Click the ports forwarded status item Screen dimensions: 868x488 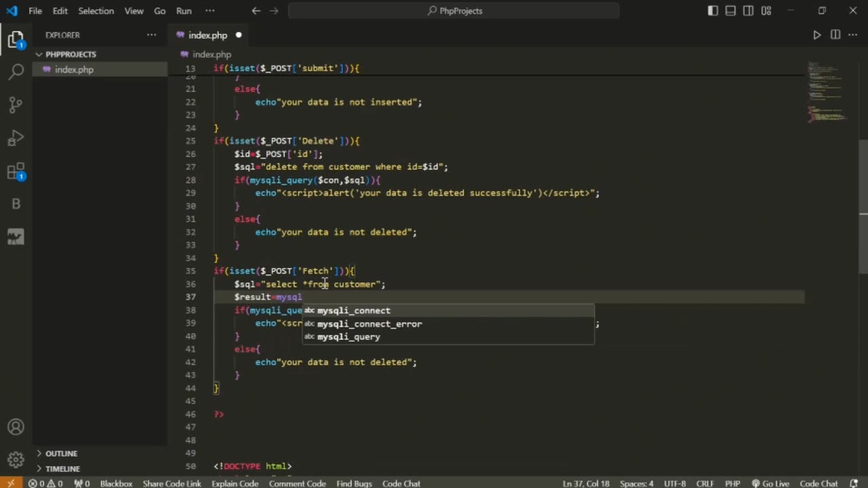[x=82, y=483]
